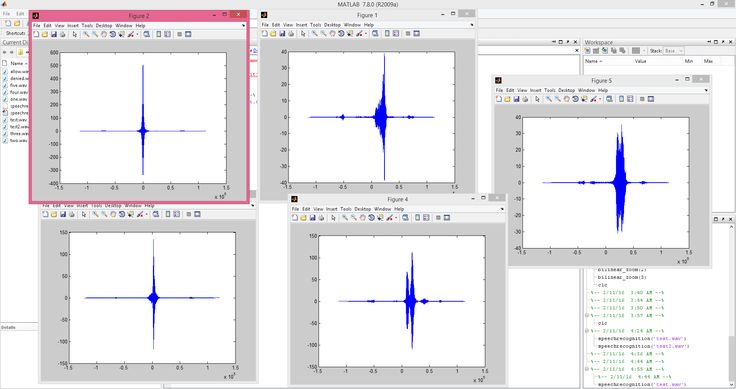Image resolution: width=736 pixels, height=389 pixels.
Task: Open the Brush color dropdown arrow in Figure 2
Action: [137, 34]
